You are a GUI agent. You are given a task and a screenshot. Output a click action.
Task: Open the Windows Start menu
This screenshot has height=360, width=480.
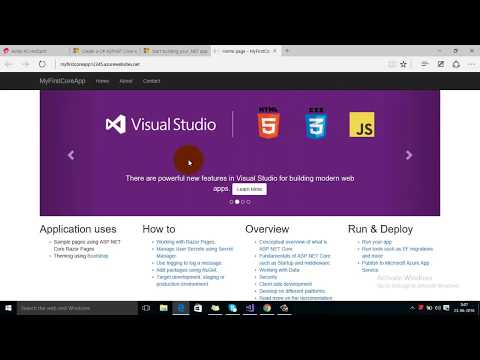coord(8,308)
